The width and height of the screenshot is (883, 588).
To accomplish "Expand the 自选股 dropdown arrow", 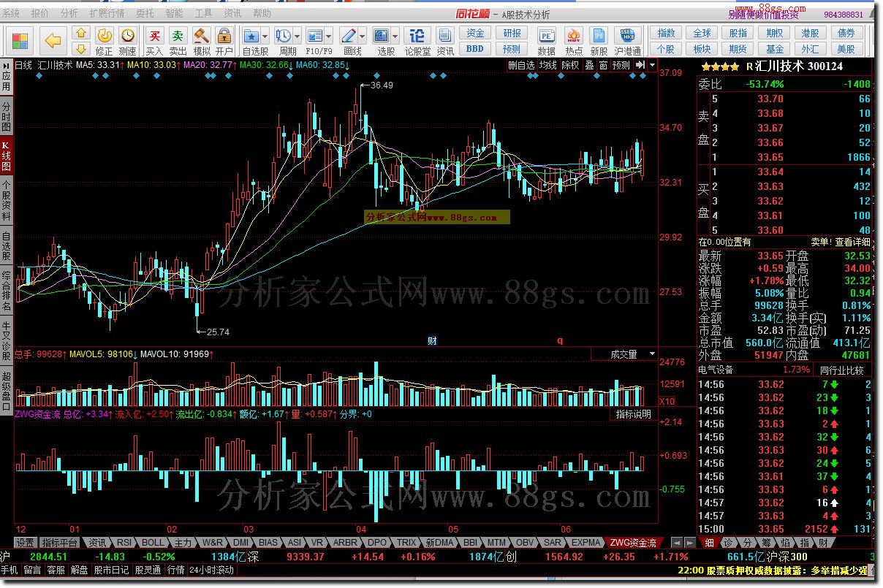I will [x=266, y=36].
